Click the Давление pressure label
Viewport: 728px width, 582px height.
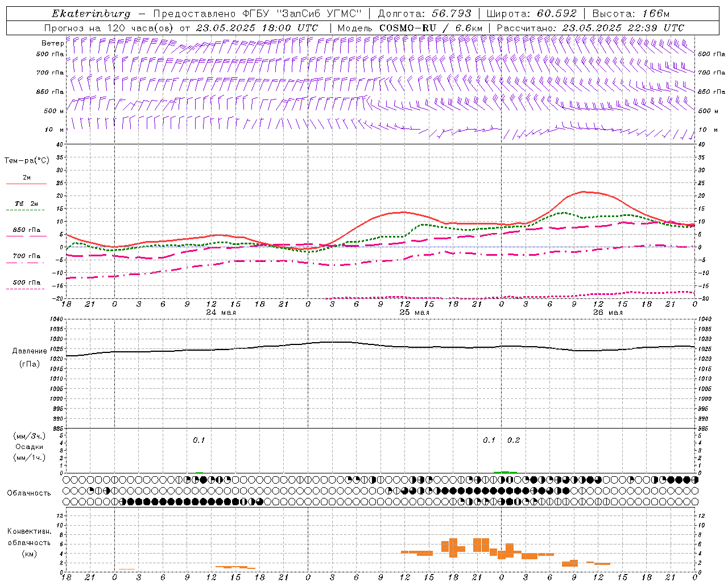[x=30, y=351]
